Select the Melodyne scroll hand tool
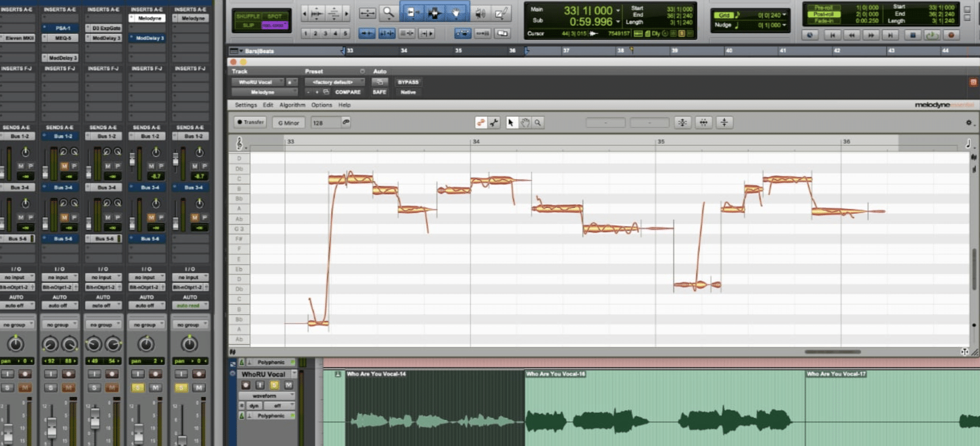 [x=525, y=123]
